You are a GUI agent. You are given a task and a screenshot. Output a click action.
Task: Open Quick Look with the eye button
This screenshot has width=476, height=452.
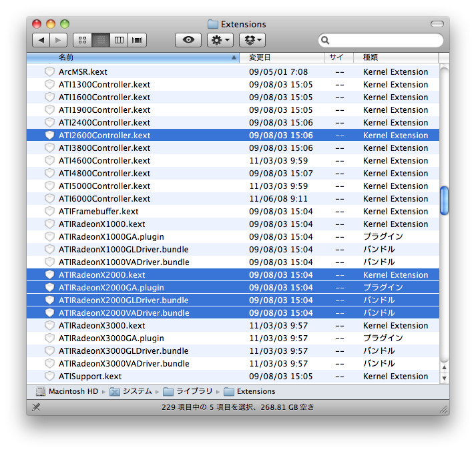[x=188, y=40]
